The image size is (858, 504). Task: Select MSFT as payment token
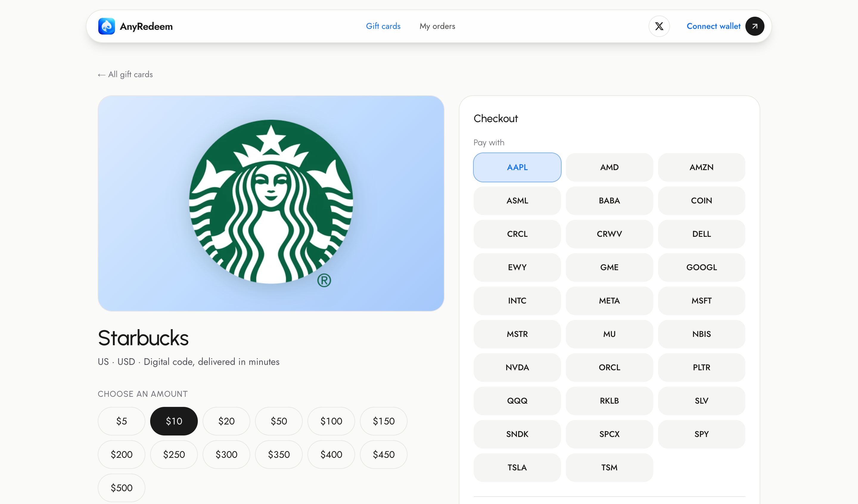(x=701, y=301)
